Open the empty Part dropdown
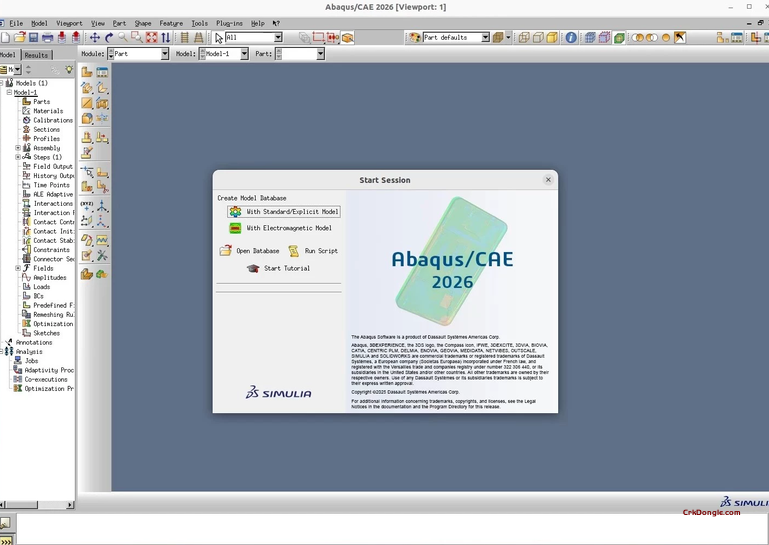This screenshot has width=769, height=545. 320,53
